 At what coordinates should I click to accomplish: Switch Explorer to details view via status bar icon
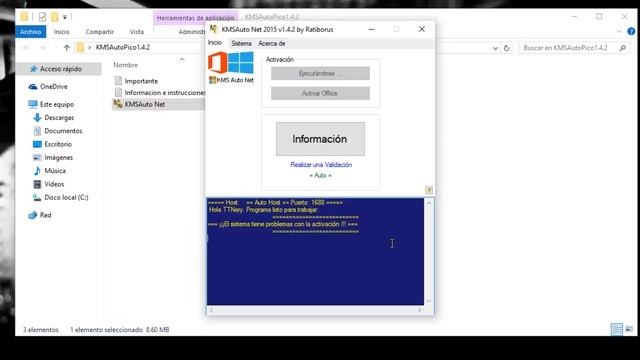(x=617, y=329)
